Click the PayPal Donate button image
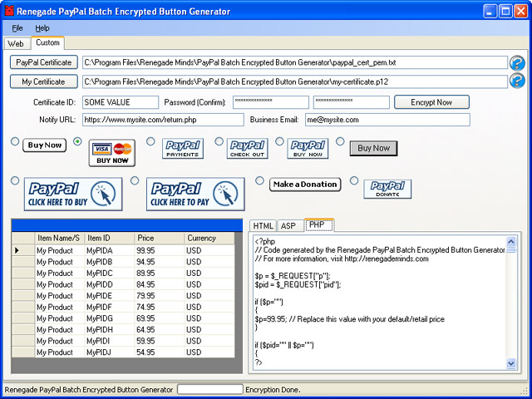532x399 pixels. tap(387, 189)
